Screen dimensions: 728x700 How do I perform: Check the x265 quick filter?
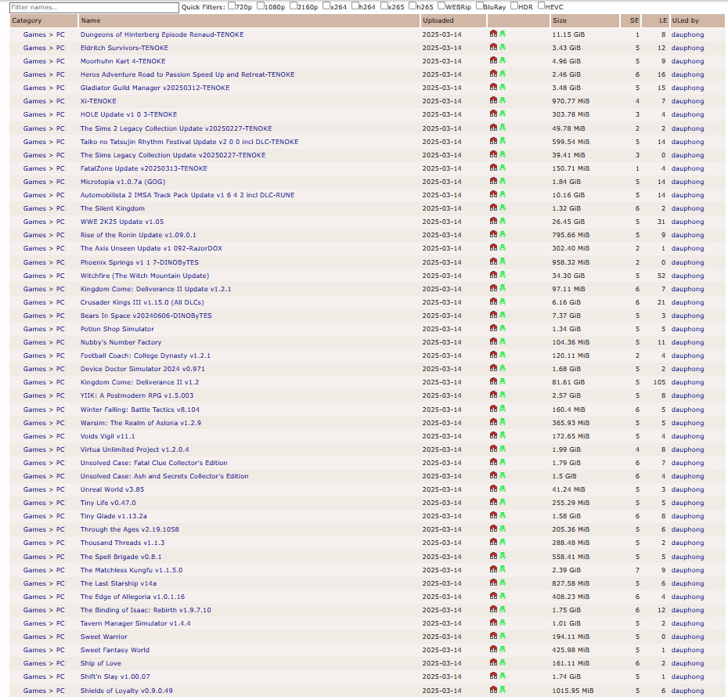(384, 6)
